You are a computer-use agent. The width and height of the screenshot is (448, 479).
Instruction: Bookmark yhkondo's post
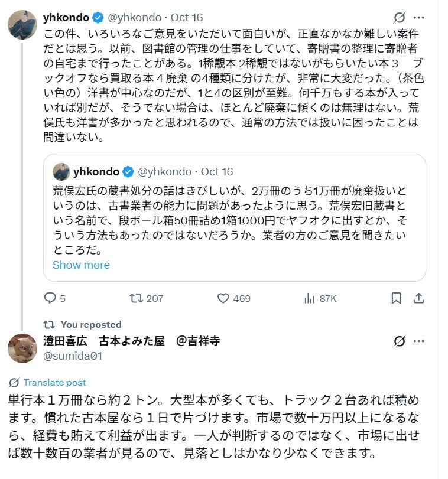point(397,298)
